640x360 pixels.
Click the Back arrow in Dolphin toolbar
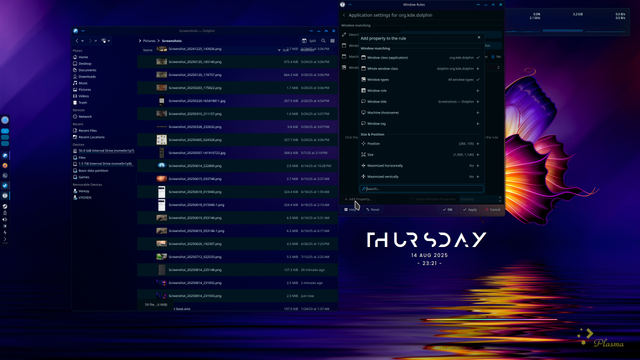tap(77, 41)
